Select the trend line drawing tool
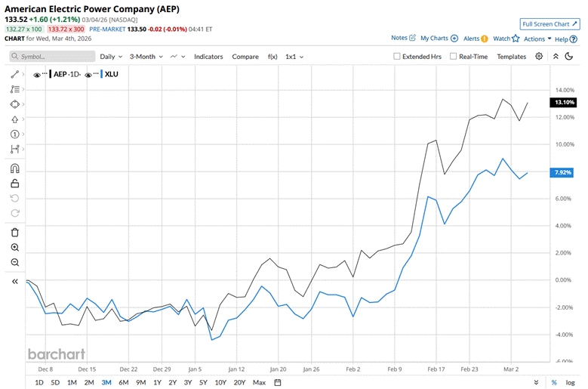 coord(15,74)
